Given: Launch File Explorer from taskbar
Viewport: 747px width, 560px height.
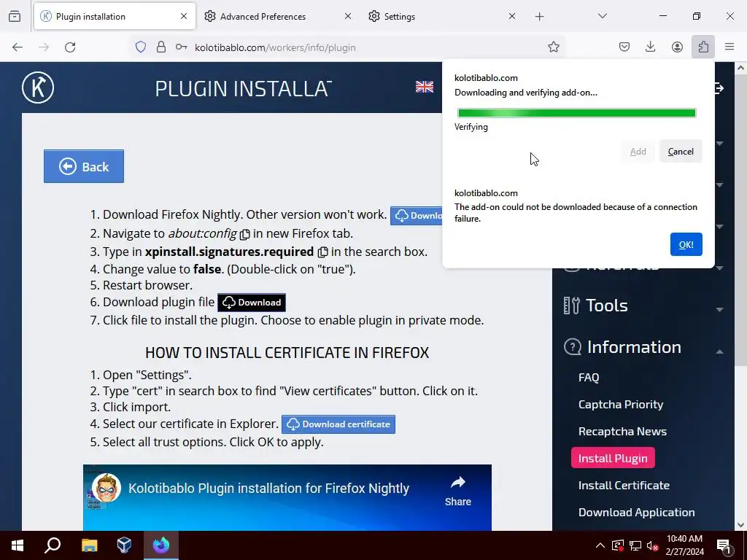Looking at the screenshot, I should pyautogui.click(x=89, y=545).
